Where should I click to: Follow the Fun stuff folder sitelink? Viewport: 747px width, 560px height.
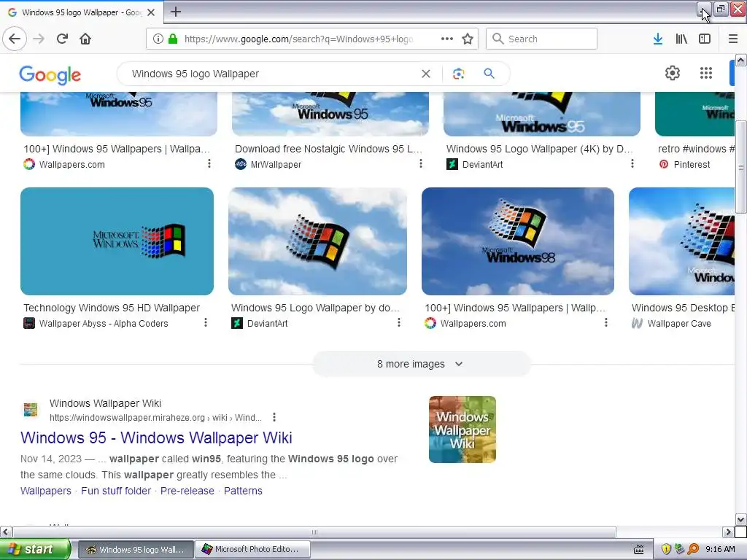coord(116,491)
